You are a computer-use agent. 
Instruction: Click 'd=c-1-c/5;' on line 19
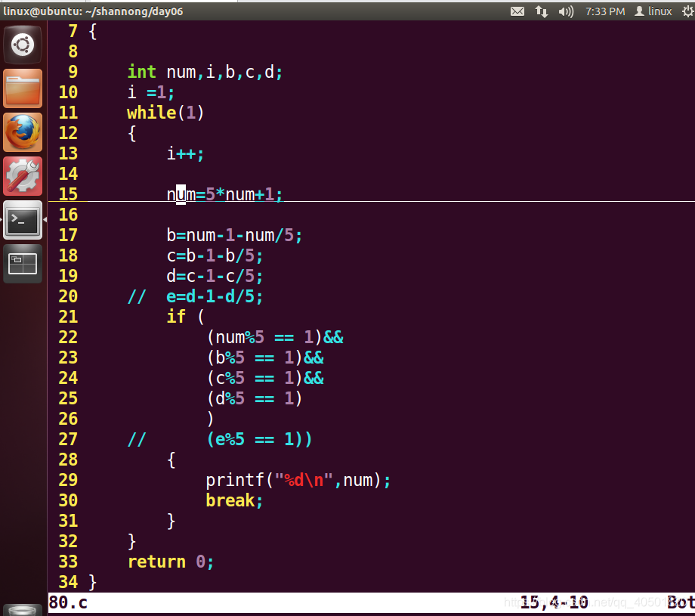pyautogui.click(x=215, y=277)
